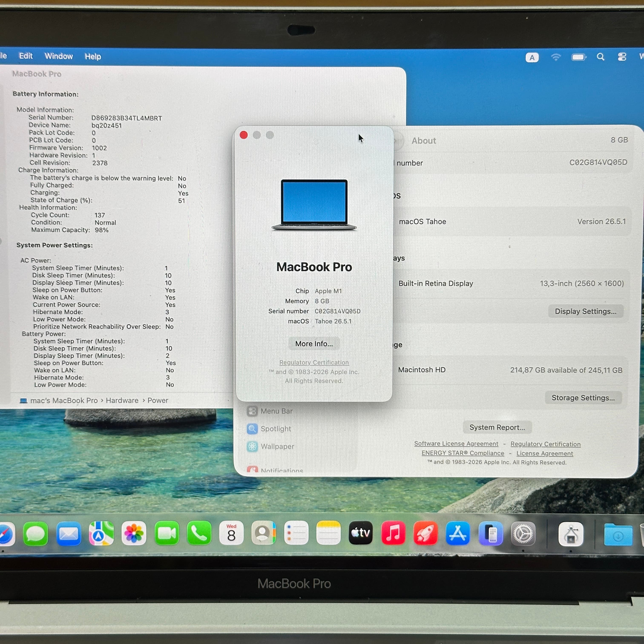Select battery serial D869283B34TL4MBRT
Screen dimensions: 644x644
tap(127, 118)
